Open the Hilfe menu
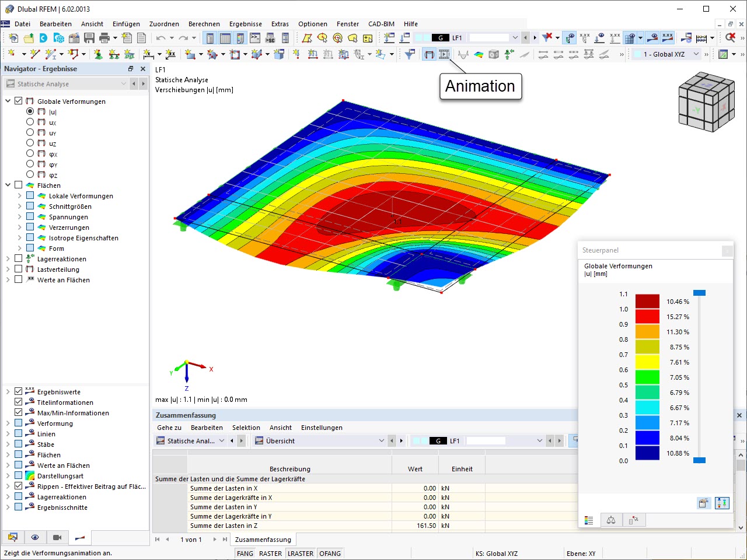The height and width of the screenshot is (560, 747). (411, 24)
